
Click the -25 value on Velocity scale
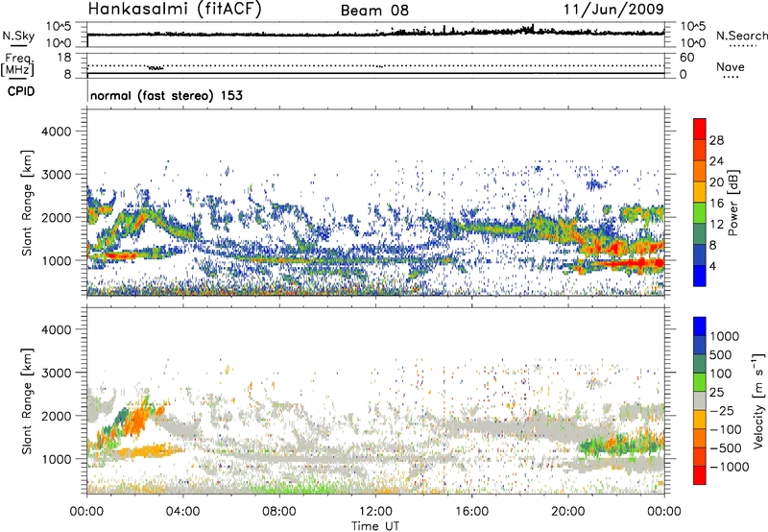click(722, 410)
